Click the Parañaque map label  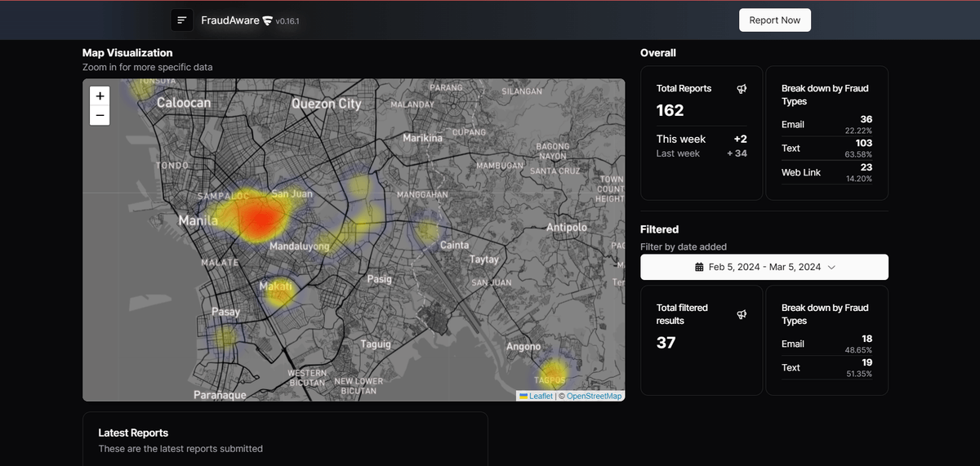[220, 395]
